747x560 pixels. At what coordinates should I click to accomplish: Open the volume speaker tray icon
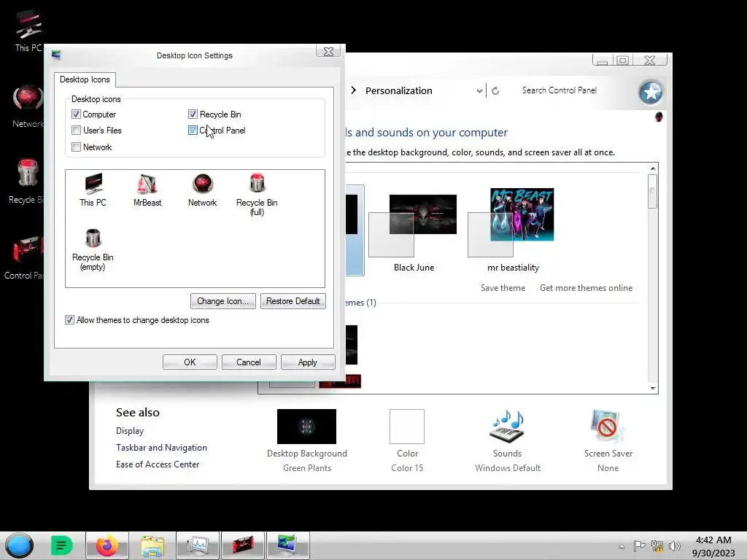[x=674, y=546]
